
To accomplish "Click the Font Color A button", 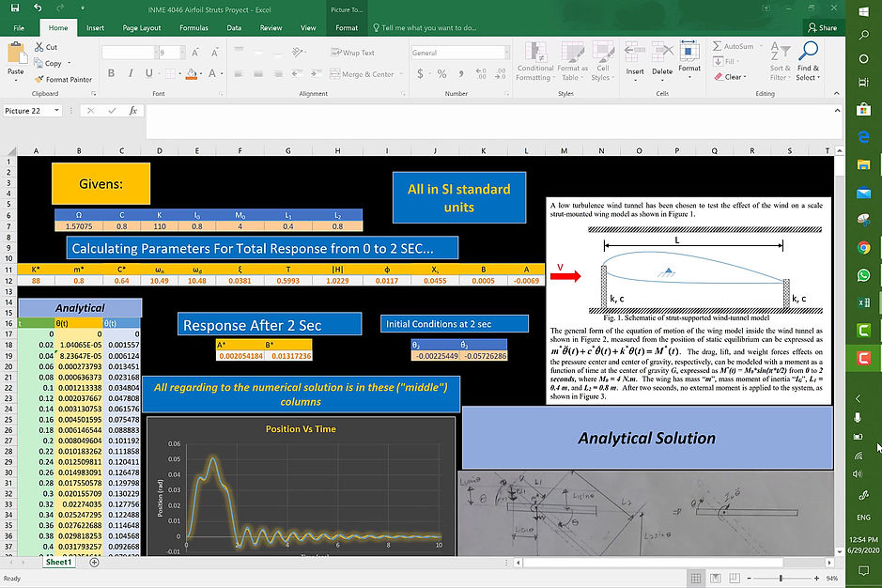I will tap(212, 73).
